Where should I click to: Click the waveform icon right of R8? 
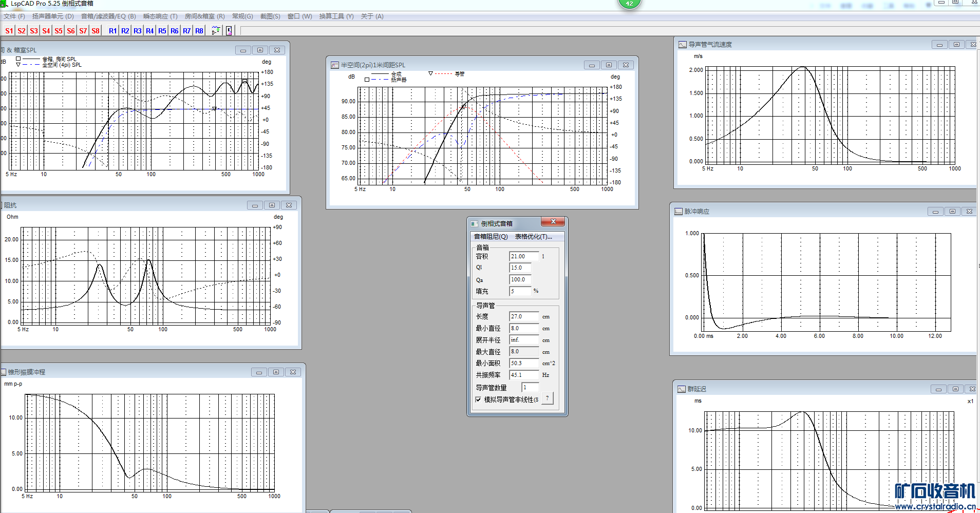(216, 31)
